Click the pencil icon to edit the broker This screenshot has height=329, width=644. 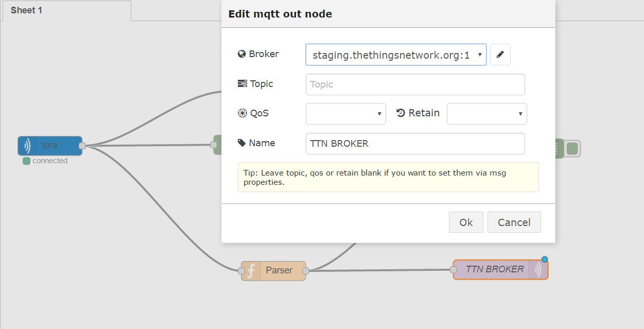tap(500, 55)
